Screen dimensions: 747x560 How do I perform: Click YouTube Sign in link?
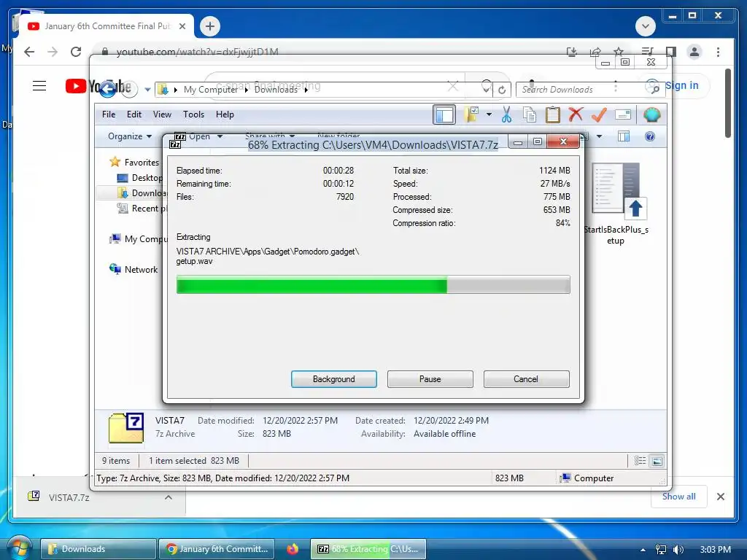681,86
